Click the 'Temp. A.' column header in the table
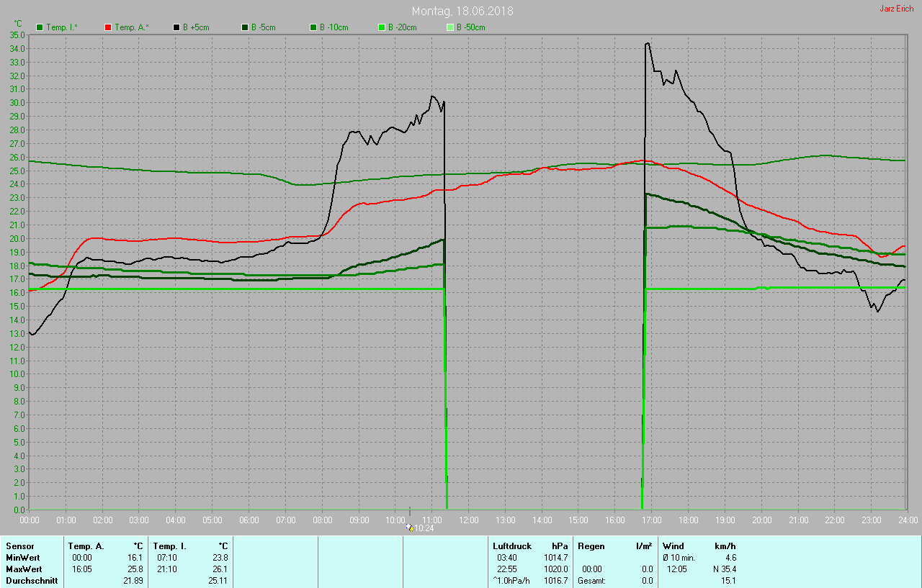Viewport: 922px width, 588px height. pos(86,546)
